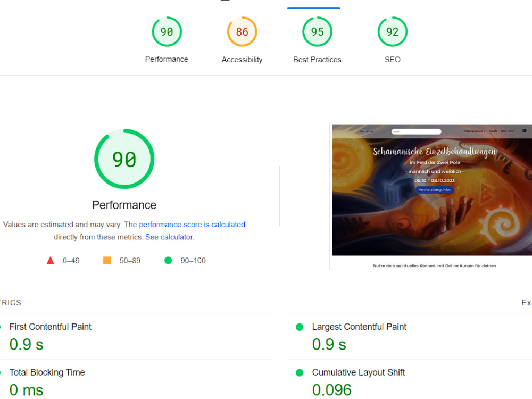The image size is (532, 399).
Task: Click the '90–100' legend range text
Action: [x=193, y=261]
